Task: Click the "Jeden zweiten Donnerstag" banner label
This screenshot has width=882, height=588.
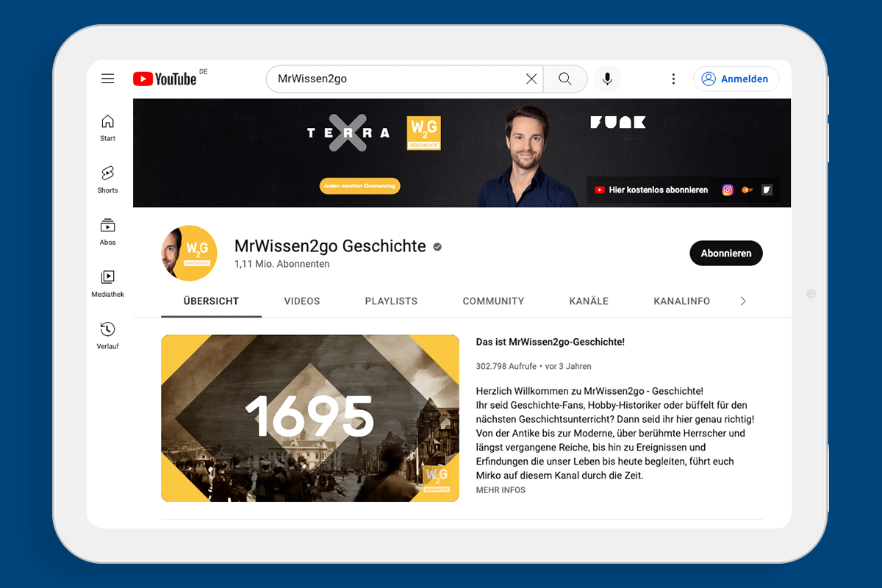Action: click(x=359, y=187)
